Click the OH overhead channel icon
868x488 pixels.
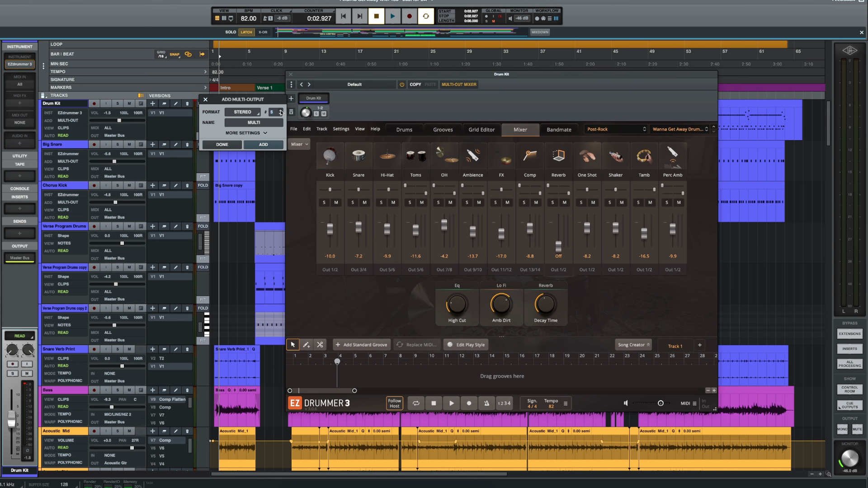(x=444, y=156)
